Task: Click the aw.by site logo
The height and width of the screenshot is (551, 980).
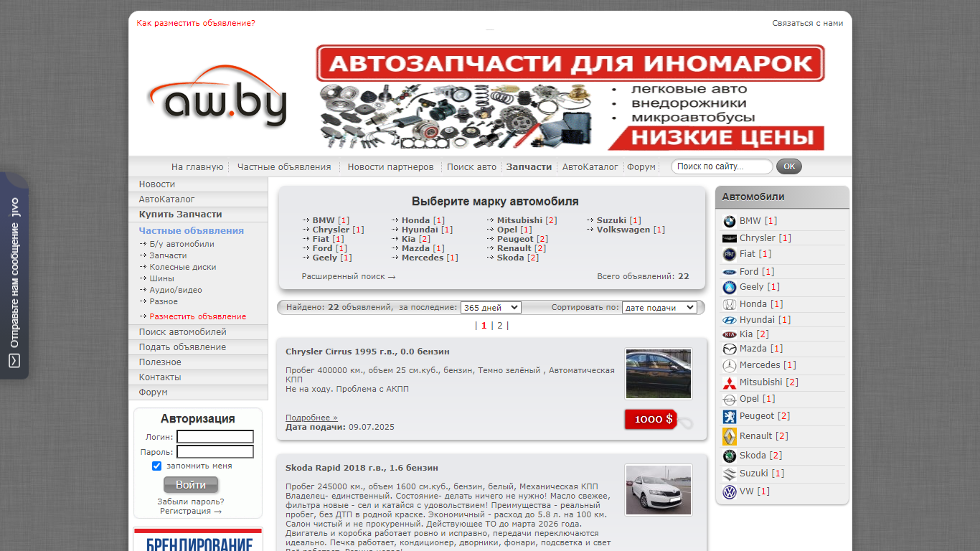Action: click(217, 97)
